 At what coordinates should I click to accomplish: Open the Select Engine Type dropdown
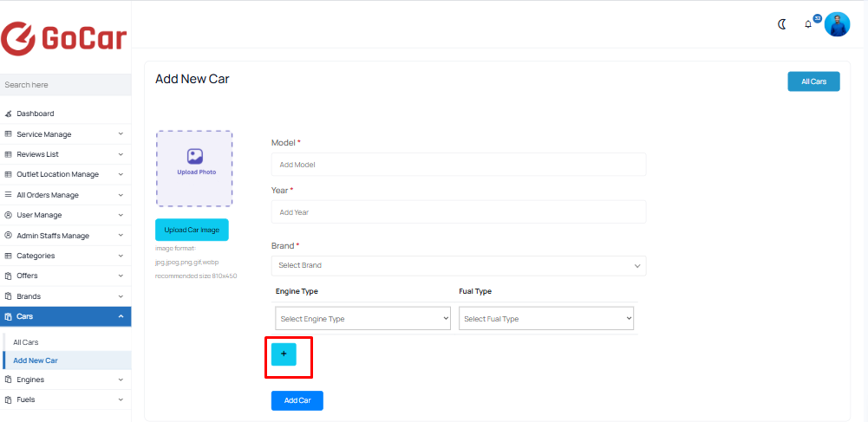pos(362,319)
